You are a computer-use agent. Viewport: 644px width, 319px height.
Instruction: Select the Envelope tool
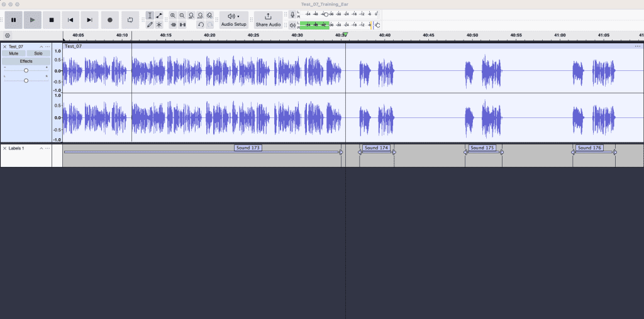pos(159,15)
